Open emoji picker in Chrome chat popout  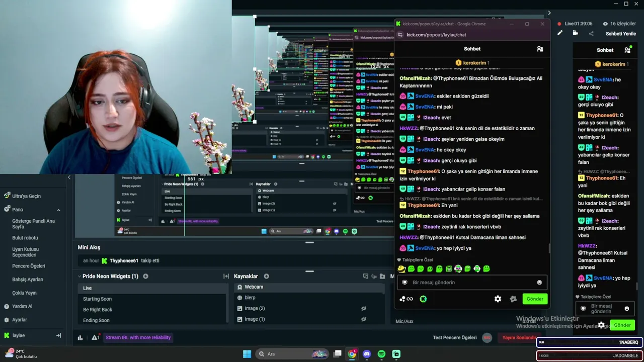pyautogui.click(x=539, y=283)
